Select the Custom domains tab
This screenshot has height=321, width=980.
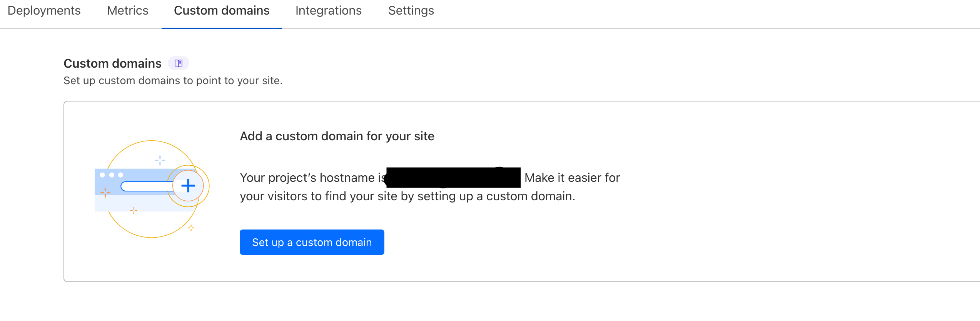[x=222, y=11]
